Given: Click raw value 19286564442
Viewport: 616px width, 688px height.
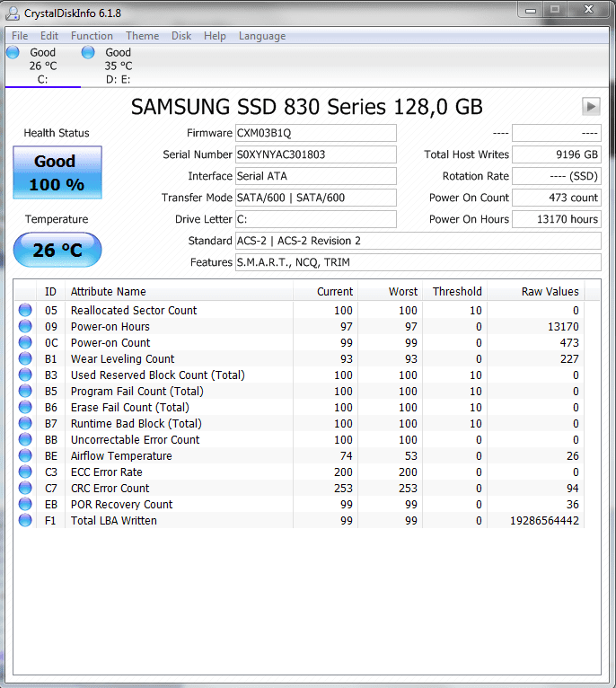Looking at the screenshot, I should (544, 520).
